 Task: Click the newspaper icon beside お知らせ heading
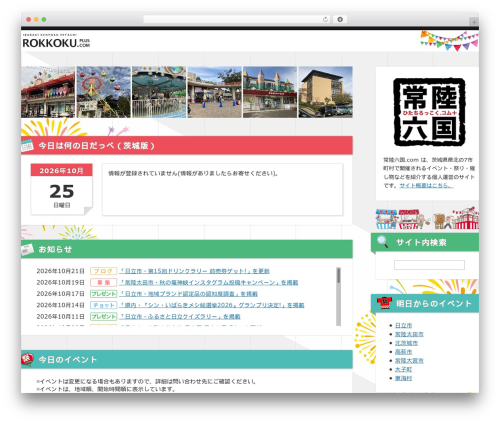pyautogui.click(x=27, y=249)
